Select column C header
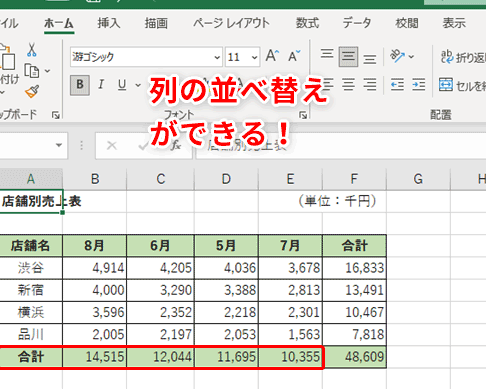The height and width of the screenshot is (389, 486). [161, 179]
